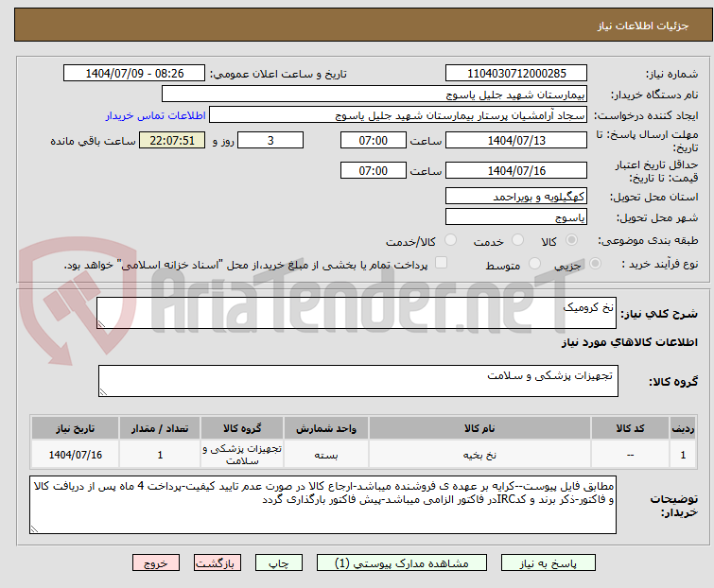Click the اطلاعات کالاهای مورد نیاز heading
Image resolution: width=714 pixels, height=588 pixels.
[x=629, y=342]
